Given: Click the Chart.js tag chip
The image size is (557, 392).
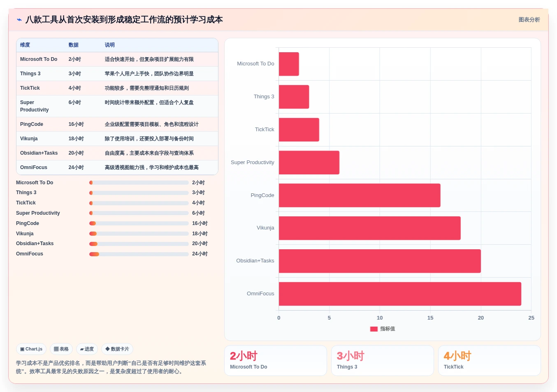Looking at the screenshot, I should [x=31, y=349].
